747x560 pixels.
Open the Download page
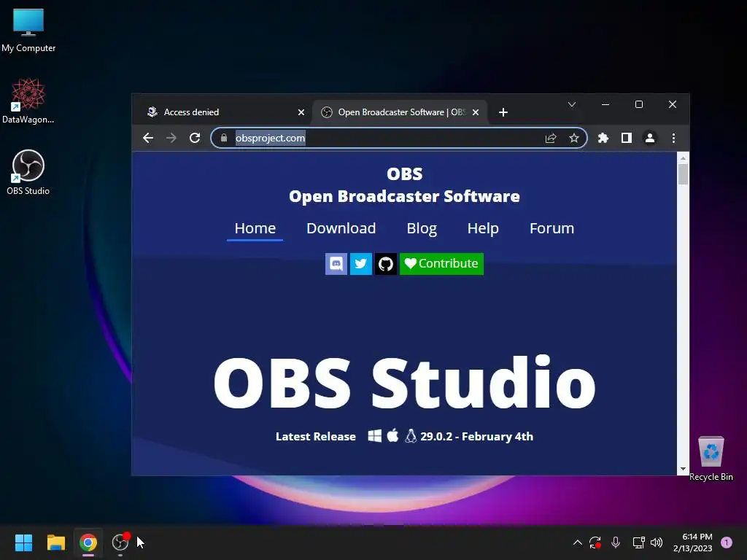[x=341, y=228]
